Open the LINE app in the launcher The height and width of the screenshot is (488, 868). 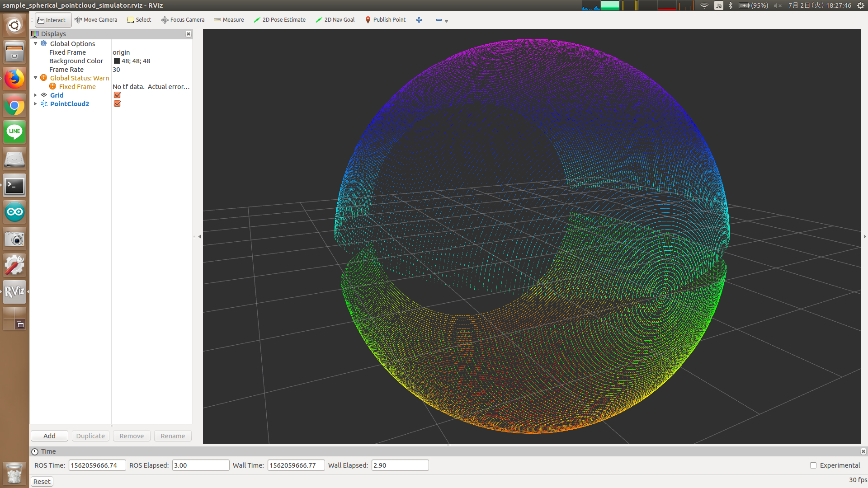(14, 132)
